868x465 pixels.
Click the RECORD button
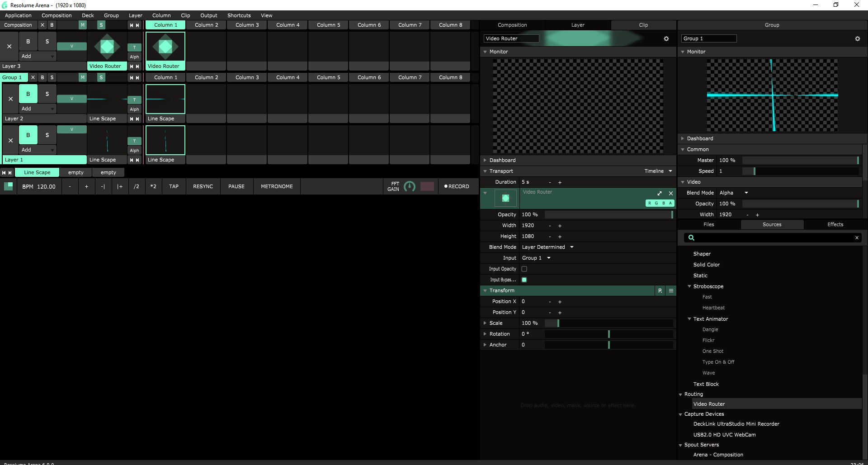(457, 186)
